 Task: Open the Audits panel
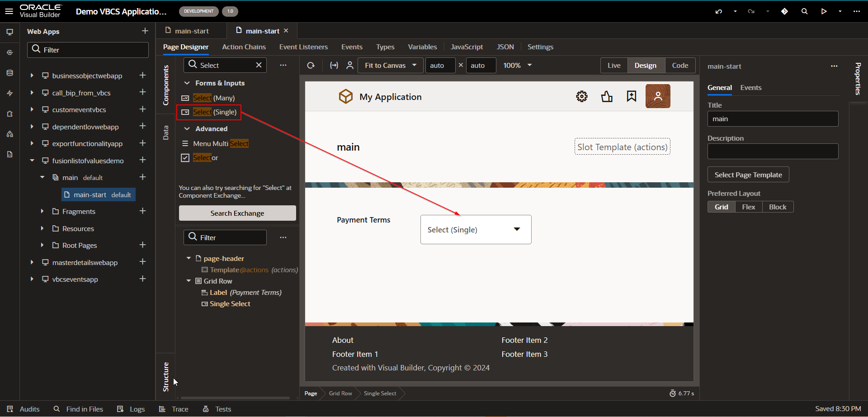click(x=23, y=409)
